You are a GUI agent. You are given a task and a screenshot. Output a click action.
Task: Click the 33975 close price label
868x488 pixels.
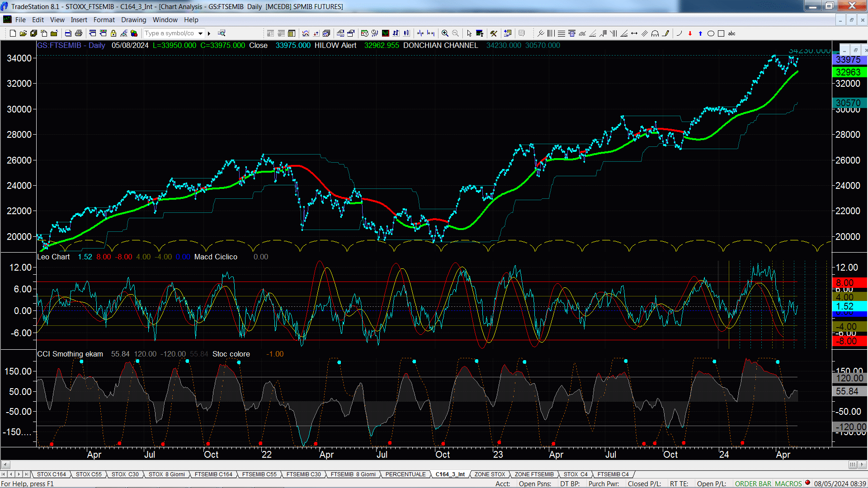point(849,60)
